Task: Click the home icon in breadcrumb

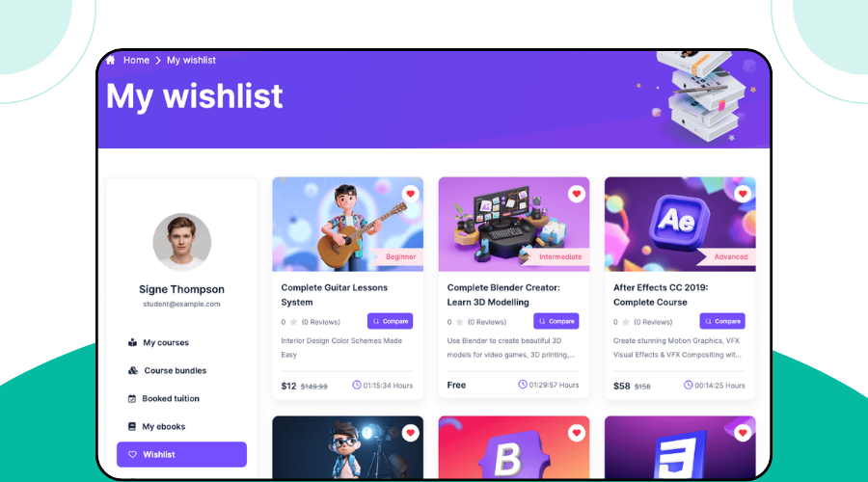Action: click(111, 60)
